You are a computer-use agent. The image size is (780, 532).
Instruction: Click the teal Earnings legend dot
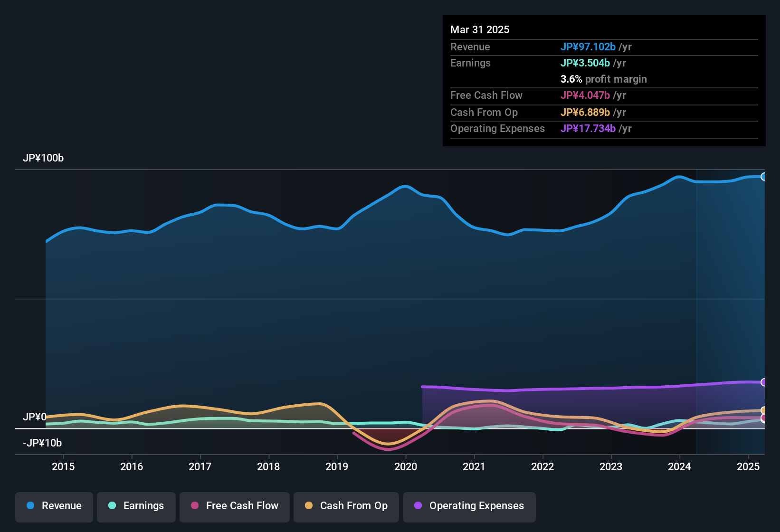(112, 505)
